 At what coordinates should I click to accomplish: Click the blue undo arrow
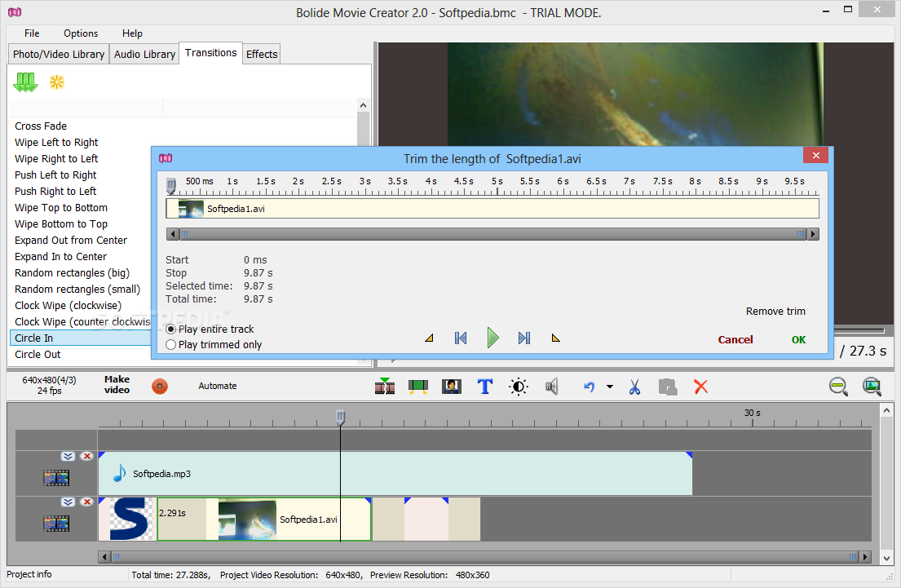coord(589,387)
